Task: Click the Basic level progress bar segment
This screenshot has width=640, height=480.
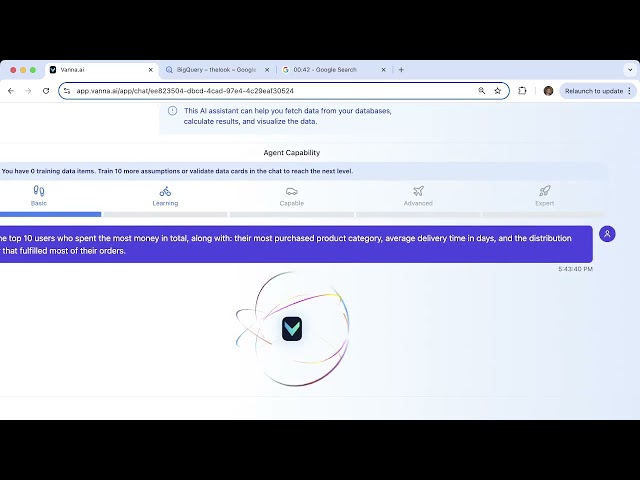Action: coord(50,214)
